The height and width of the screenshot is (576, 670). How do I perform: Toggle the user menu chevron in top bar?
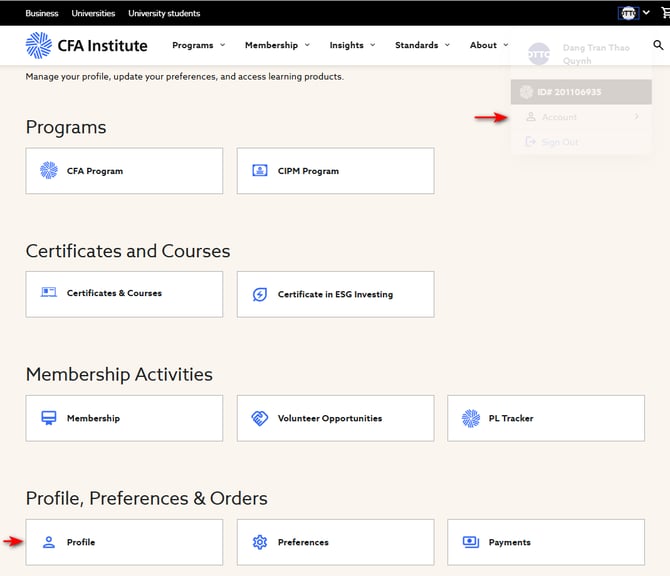[646, 13]
